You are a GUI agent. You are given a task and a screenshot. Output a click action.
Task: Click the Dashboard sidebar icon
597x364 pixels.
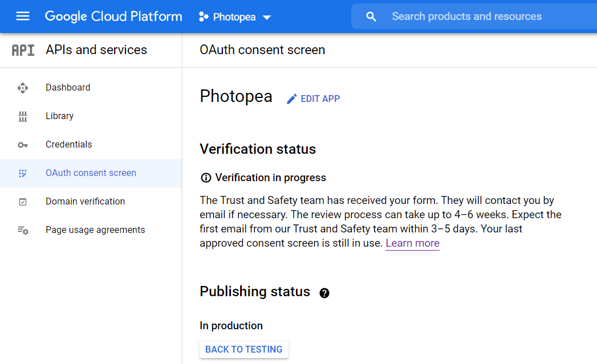tap(23, 88)
